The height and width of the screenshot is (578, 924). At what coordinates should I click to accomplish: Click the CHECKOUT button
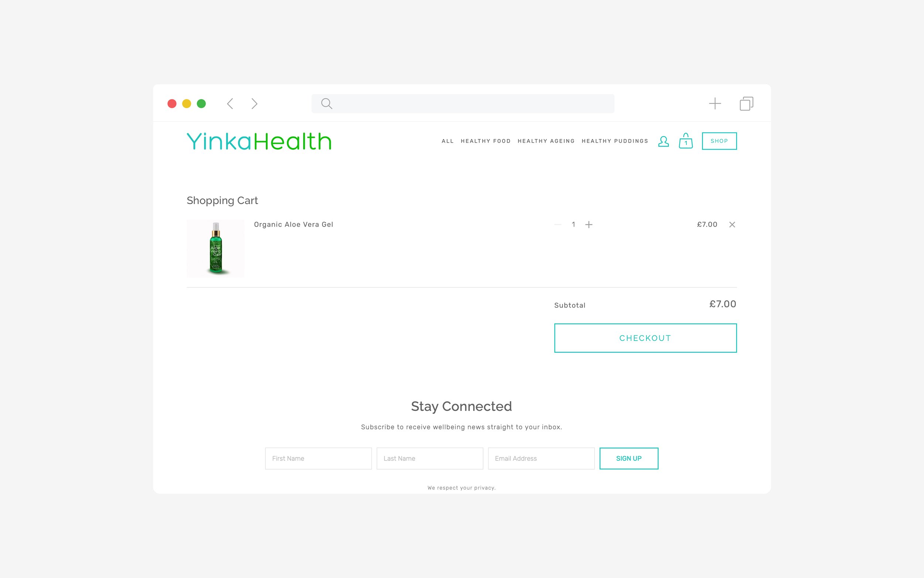click(645, 338)
